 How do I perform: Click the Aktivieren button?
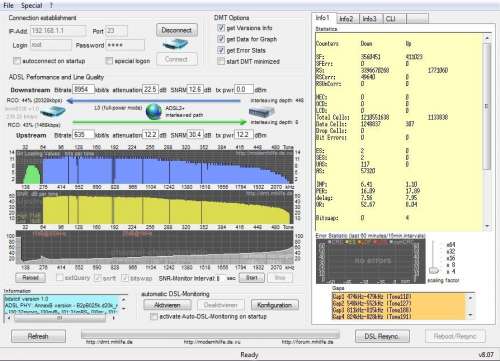click(x=167, y=305)
